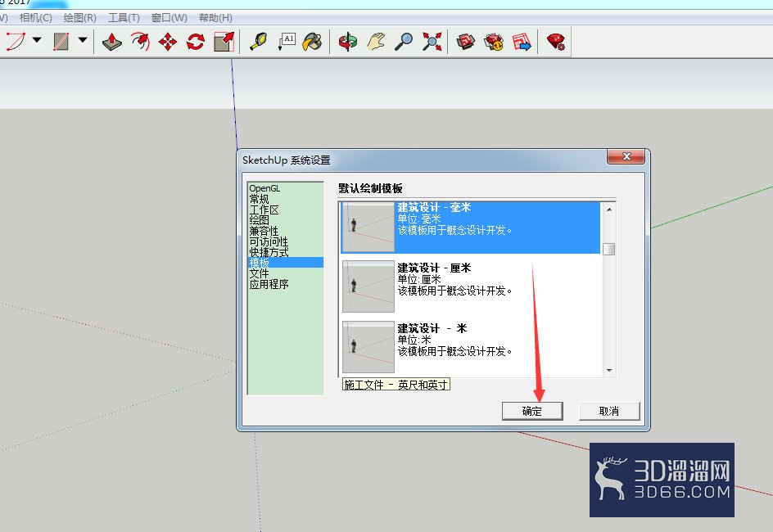Open the 帮助(H) menu
This screenshot has height=532, width=773.
(215, 18)
